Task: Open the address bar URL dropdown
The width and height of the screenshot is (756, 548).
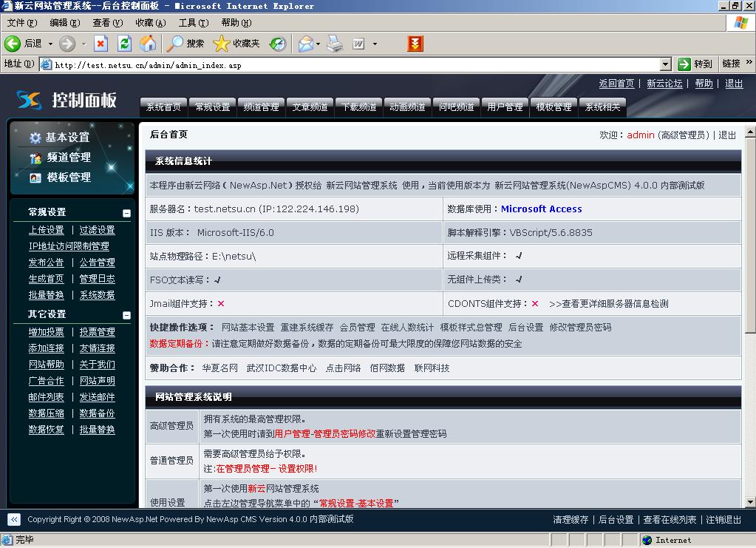Action: pos(665,64)
